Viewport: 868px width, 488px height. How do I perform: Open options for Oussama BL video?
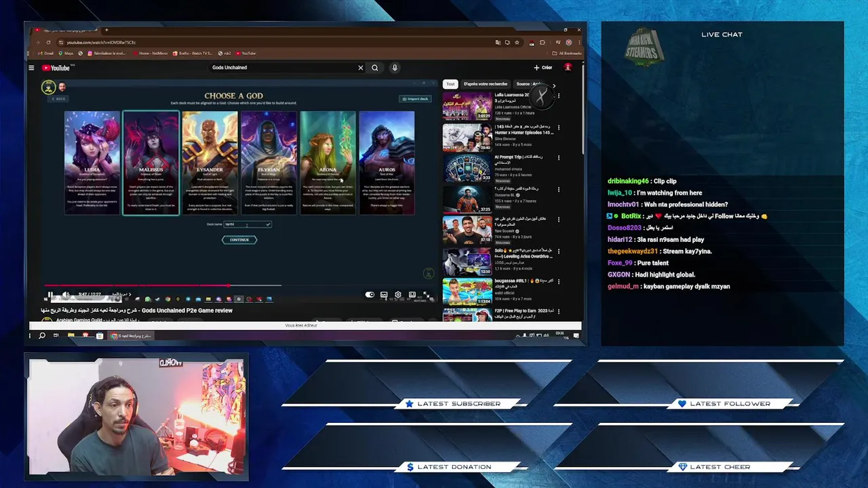pos(559,189)
